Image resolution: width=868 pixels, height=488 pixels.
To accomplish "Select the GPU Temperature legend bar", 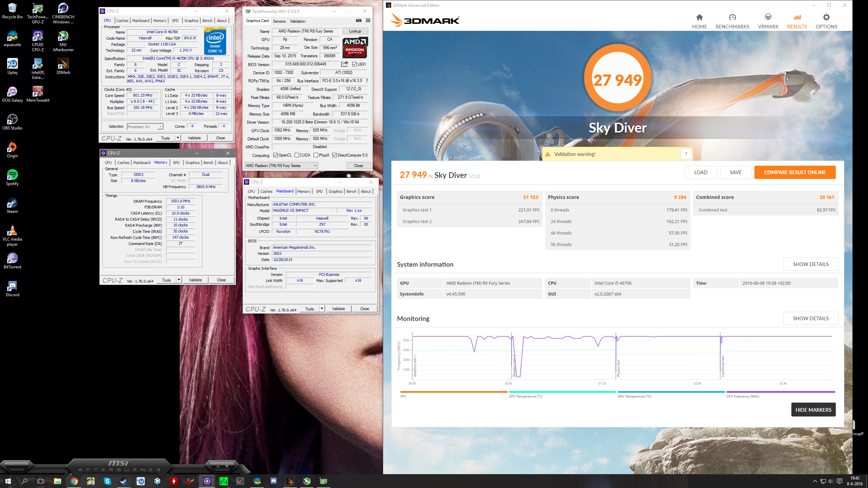I will [x=671, y=392].
